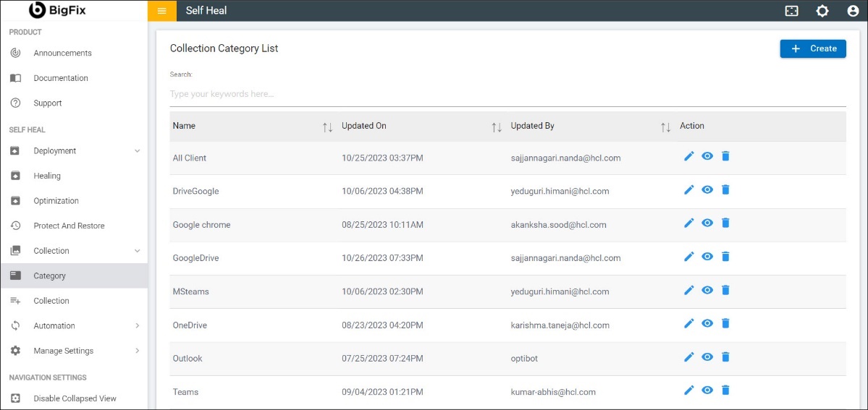Sort the list by Name column

click(327, 127)
